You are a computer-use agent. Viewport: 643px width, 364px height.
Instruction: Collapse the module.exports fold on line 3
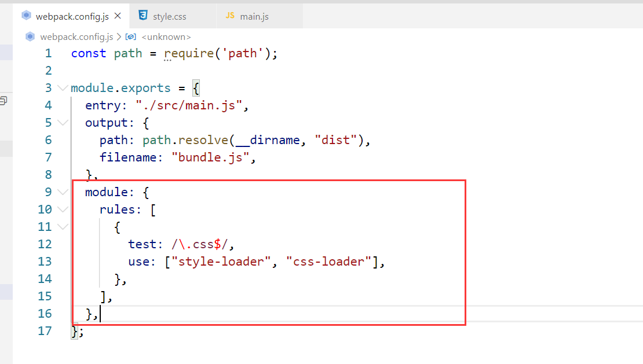(63, 87)
